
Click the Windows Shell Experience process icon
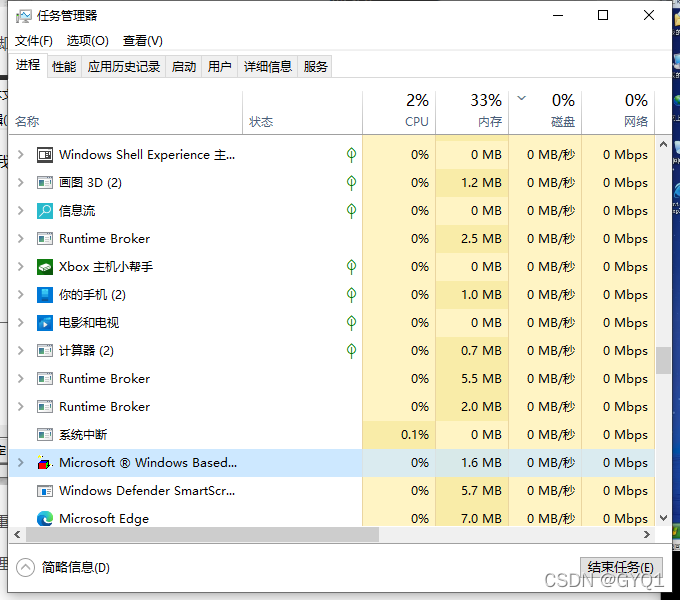click(x=45, y=155)
